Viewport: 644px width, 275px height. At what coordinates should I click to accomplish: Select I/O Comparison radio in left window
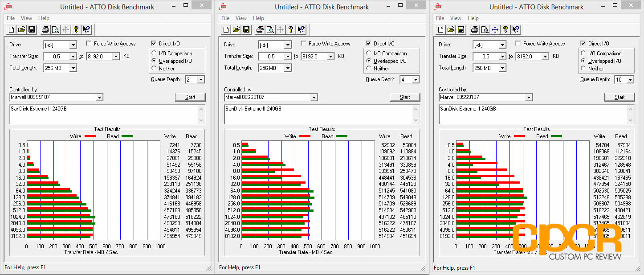(155, 53)
